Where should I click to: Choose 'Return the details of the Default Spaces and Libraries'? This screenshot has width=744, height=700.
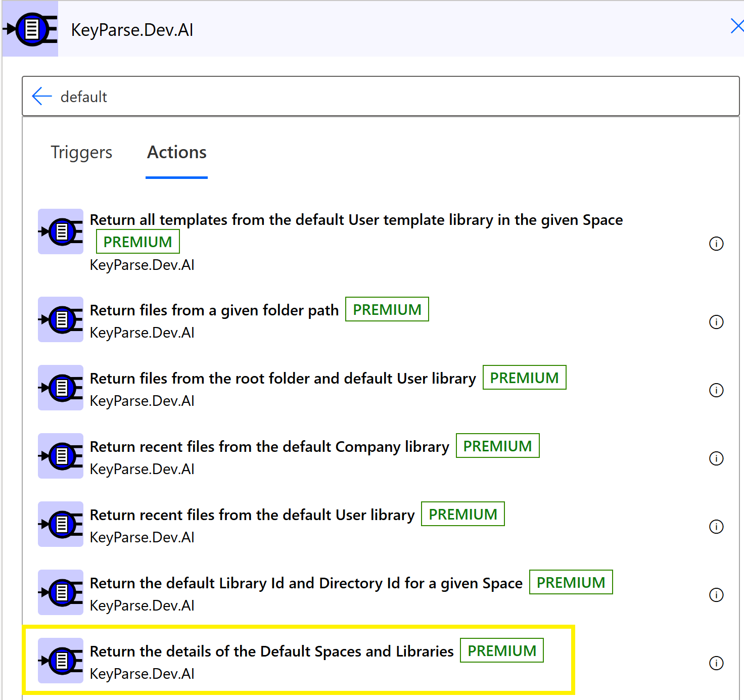click(272, 651)
